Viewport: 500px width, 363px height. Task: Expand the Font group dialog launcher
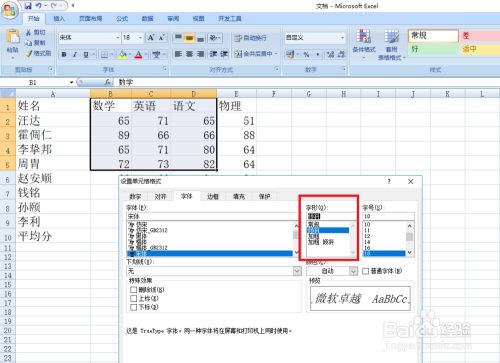point(165,69)
